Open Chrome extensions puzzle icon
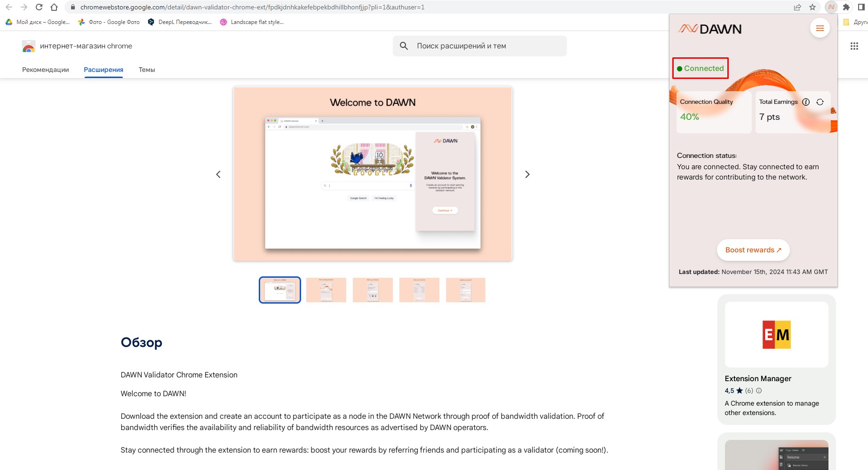The image size is (868, 470). pos(846,7)
